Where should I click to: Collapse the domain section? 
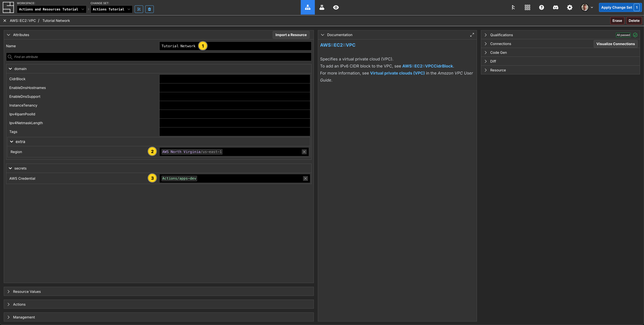point(10,69)
